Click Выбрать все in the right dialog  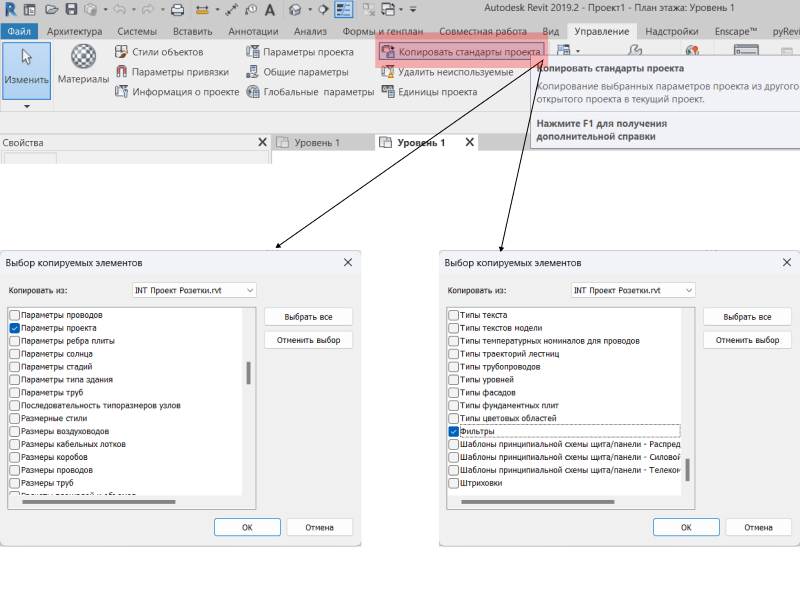pos(747,317)
